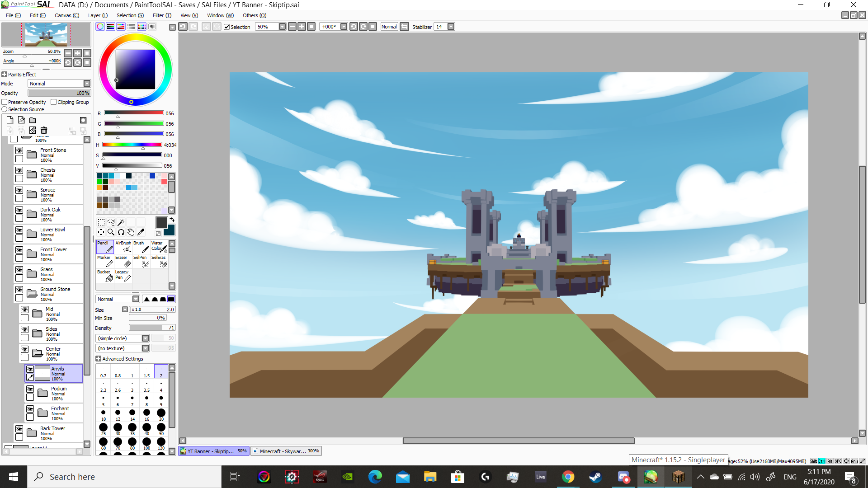
Task: Open the Stabilizer value dropdown
Action: click(x=451, y=27)
